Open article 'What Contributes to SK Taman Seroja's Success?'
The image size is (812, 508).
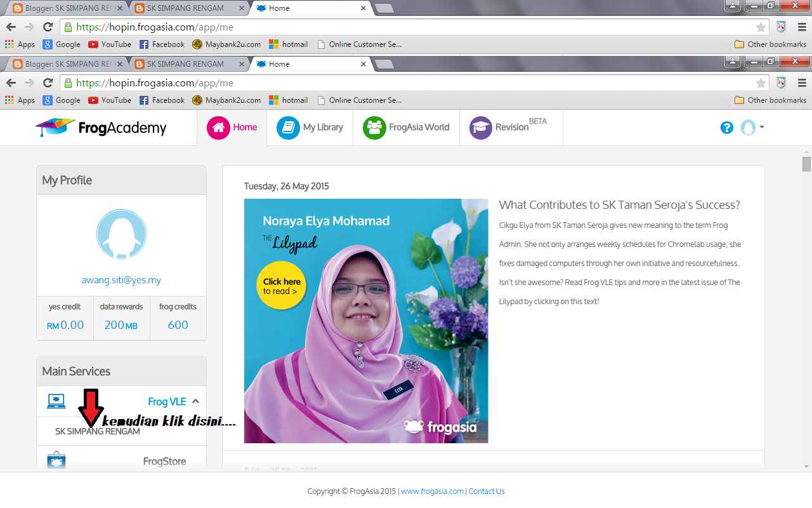pyautogui.click(x=619, y=205)
